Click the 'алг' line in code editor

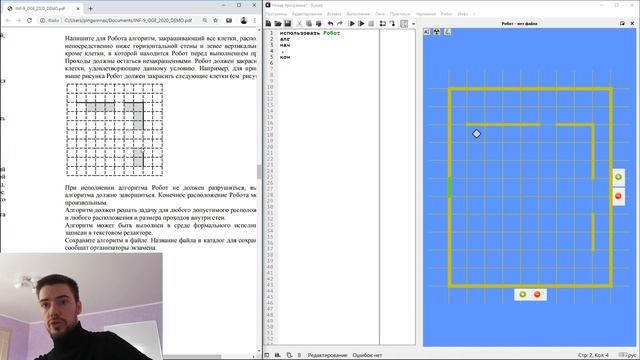pos(285,39)
